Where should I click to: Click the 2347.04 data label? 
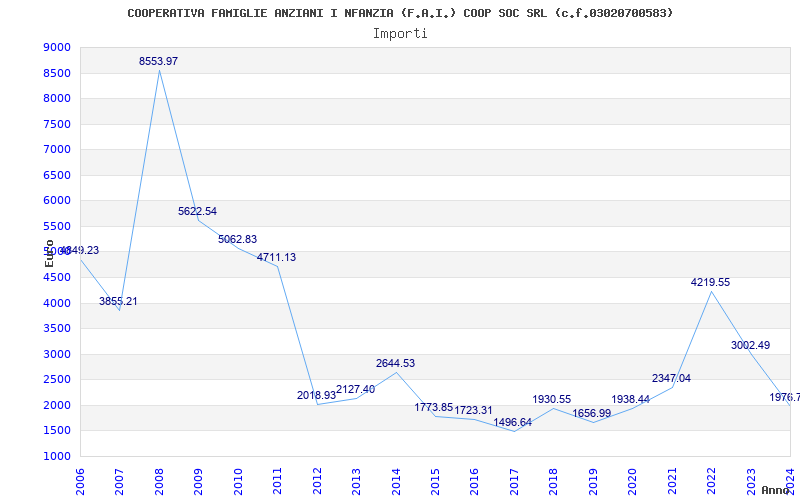[x=671, y=379]
